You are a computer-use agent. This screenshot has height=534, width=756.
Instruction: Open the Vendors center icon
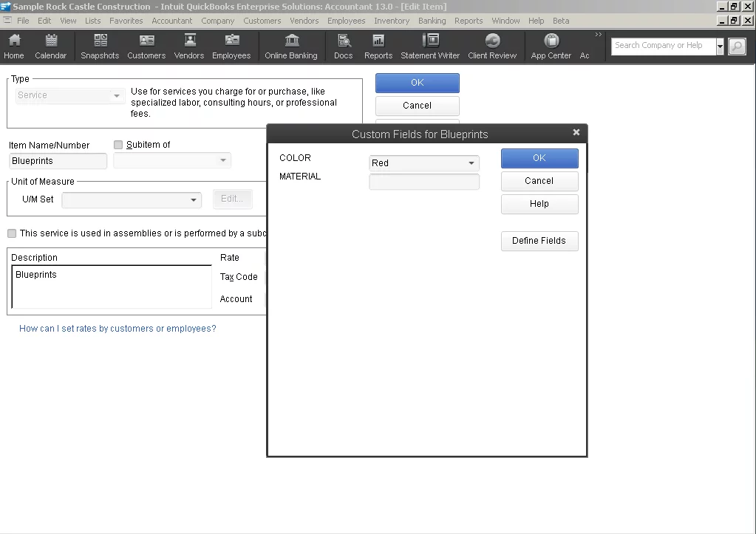(188, 46)
